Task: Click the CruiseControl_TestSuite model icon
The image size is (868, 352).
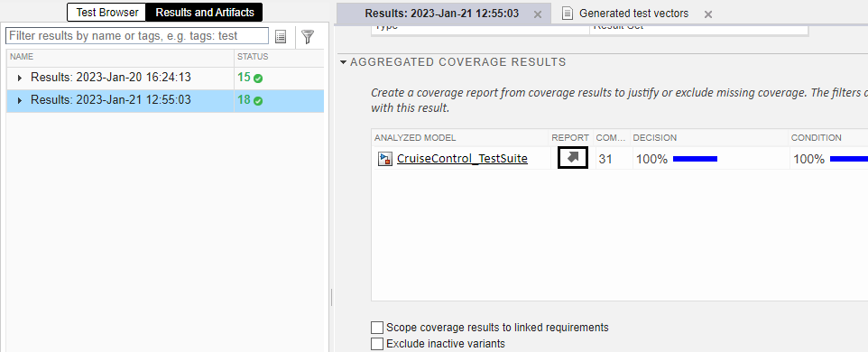Action: [x=384, y=159]
